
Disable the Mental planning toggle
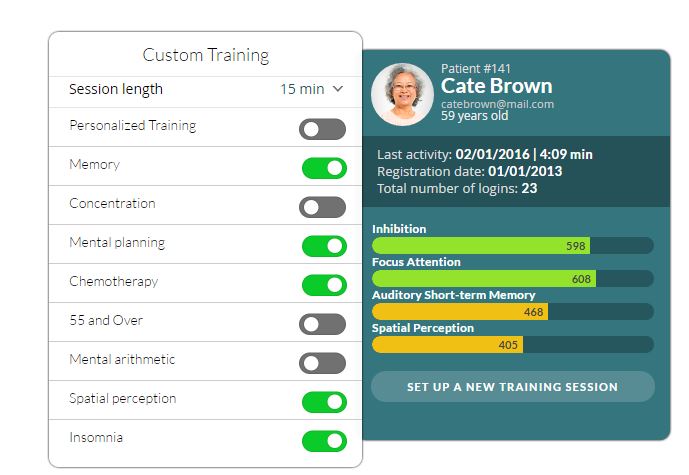(322, 246)
